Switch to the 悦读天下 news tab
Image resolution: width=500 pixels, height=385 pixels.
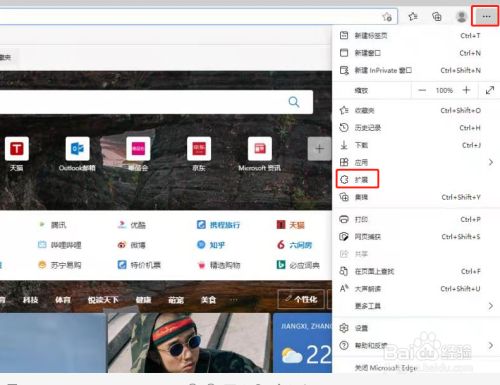point(103,300)
